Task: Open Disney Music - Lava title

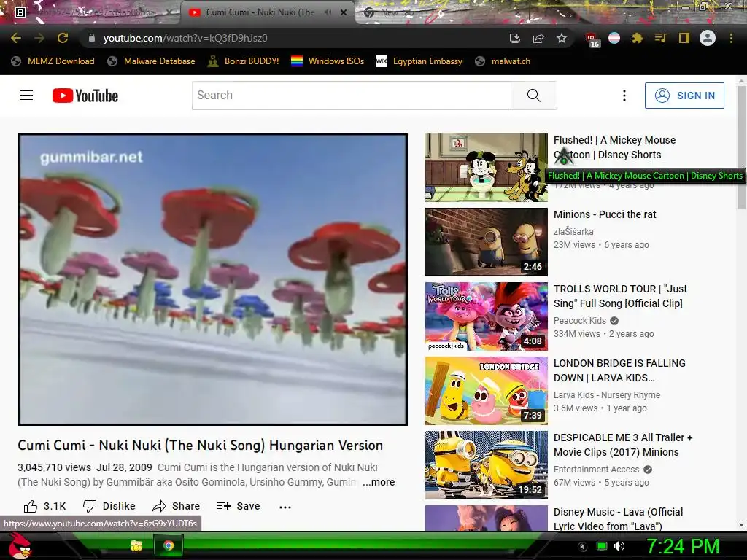Action: point(619,519)
